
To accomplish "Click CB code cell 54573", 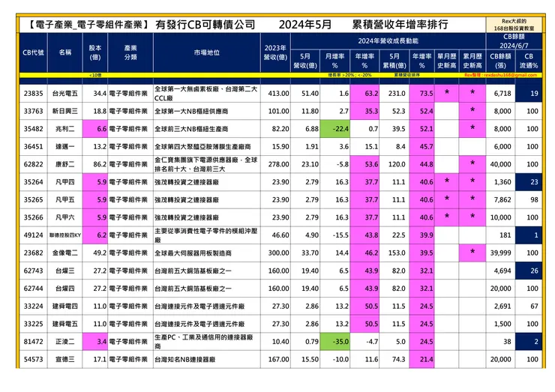I will point(33,359).
